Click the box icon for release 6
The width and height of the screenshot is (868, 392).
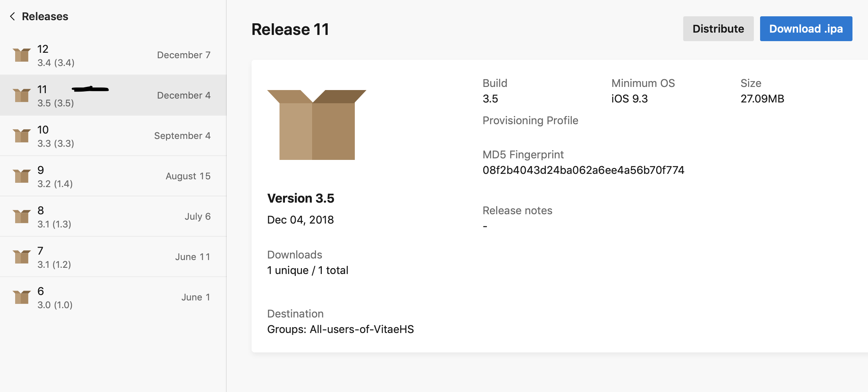click(22, 297)
